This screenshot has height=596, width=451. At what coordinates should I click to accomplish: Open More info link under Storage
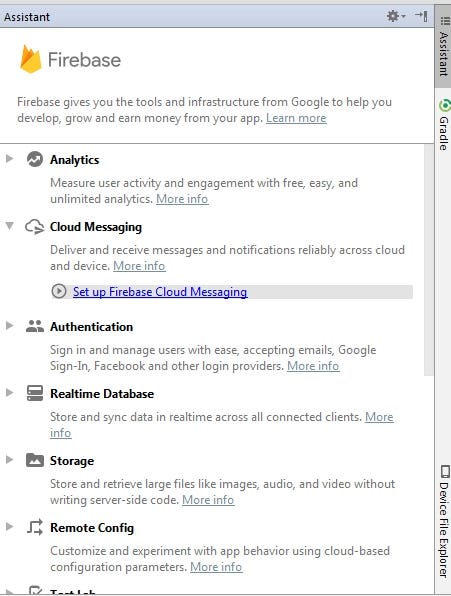point(208,500)
